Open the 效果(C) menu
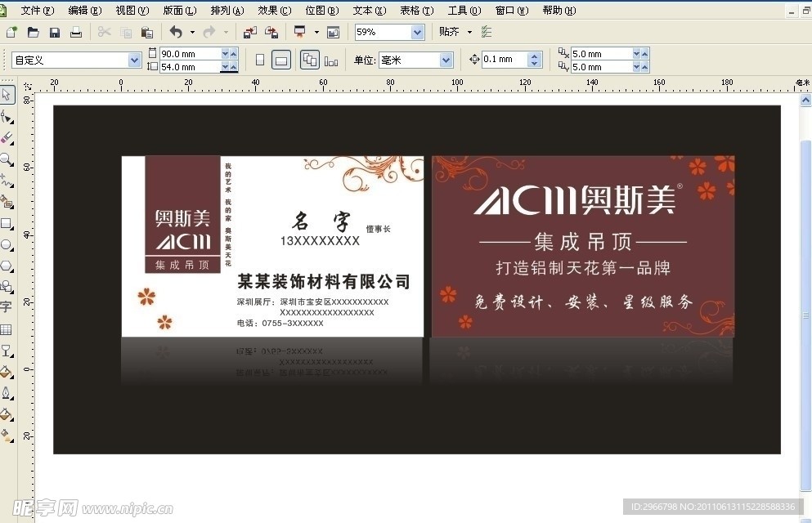 275,11
